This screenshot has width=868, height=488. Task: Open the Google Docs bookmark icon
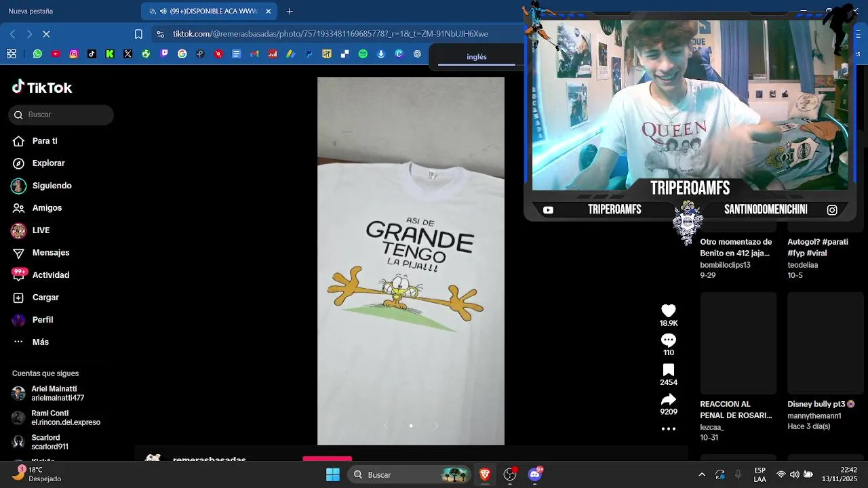coord(236,54)
